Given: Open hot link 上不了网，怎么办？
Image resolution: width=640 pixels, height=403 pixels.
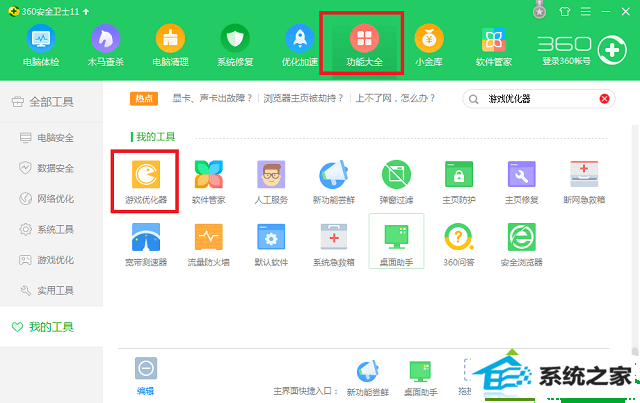Looking at the screenshot, I should point(396,98).
